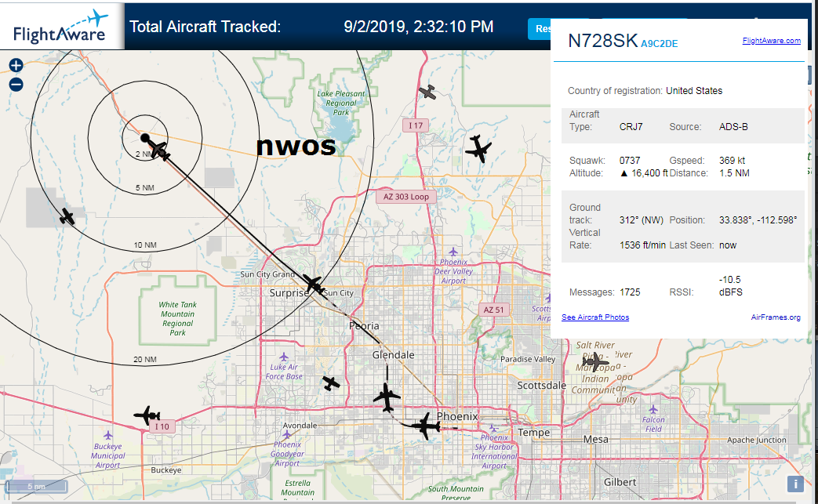
Task: Open map info button at bottom right
Action: pos(795,484)
